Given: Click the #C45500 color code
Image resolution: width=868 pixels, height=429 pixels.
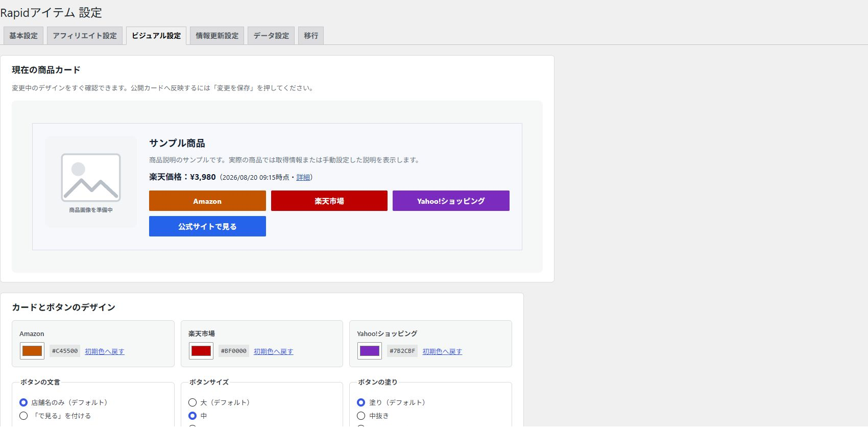Looking at the screenshot, I should pyautogui.click(x=65, y=351).
